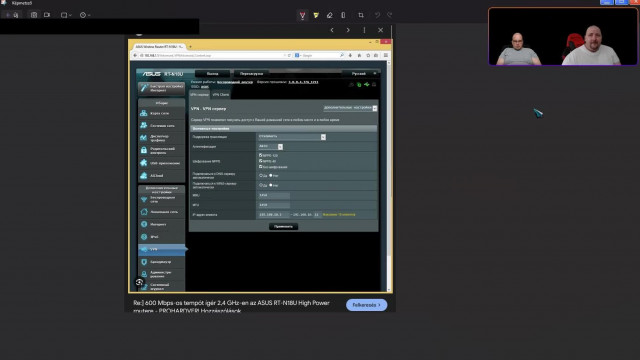Click the Google Lens search icon on image

point(139,282)
